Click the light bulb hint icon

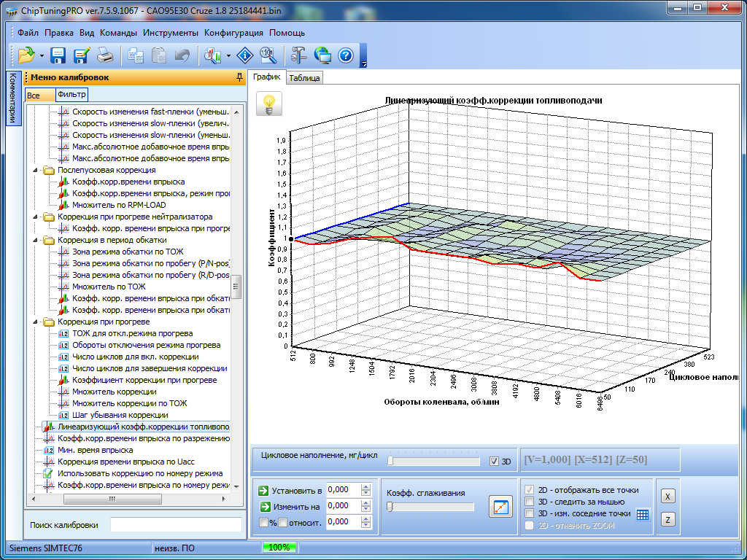pyautogui.click(x=268, y=104)
